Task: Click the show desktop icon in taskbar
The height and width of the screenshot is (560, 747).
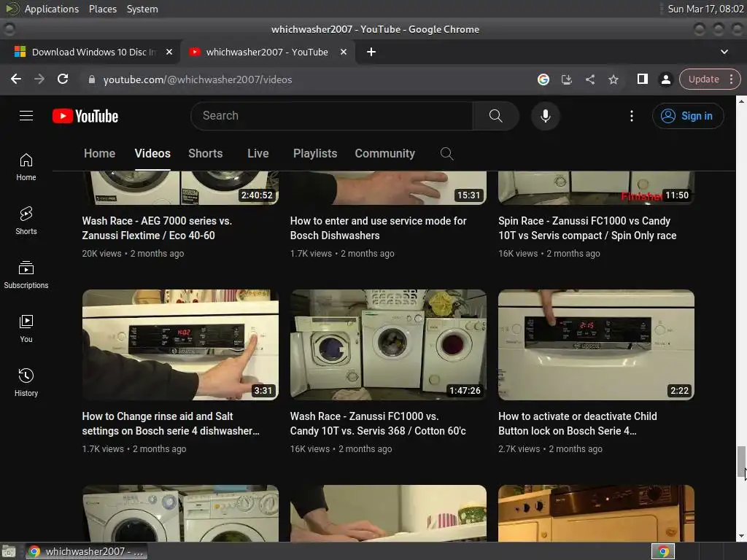Action: tap(9, 552)
